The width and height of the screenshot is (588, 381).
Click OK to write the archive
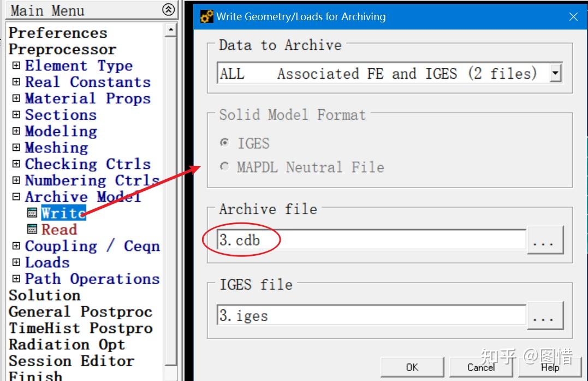[412, 367]
